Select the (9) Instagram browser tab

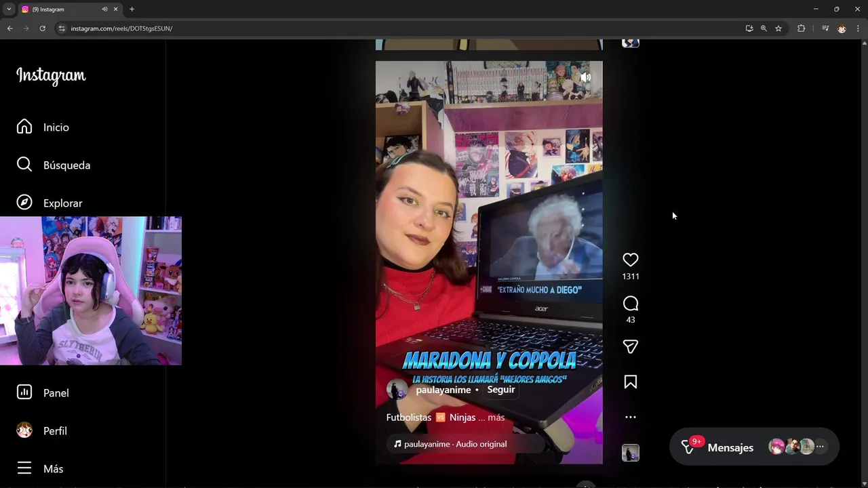tap(70, 9)
